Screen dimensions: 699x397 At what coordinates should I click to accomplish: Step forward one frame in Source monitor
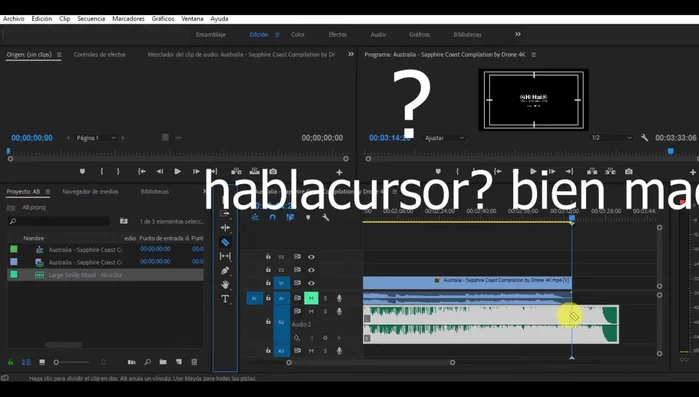(196, 172)
